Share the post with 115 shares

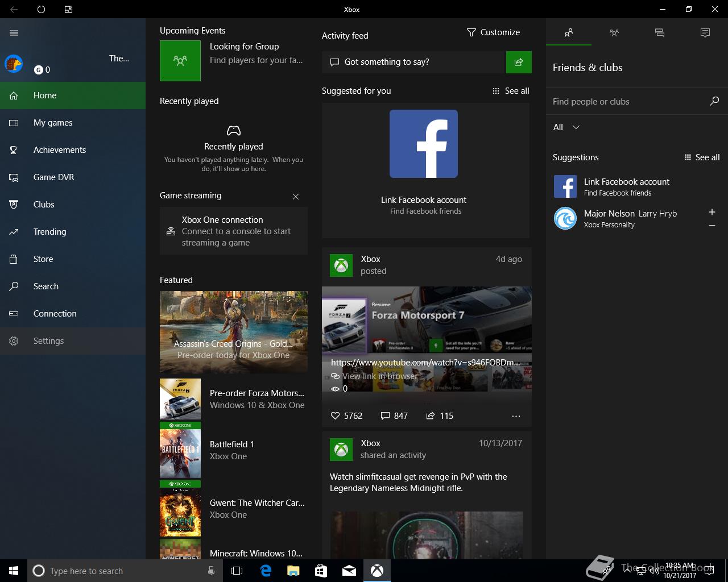tap(440, 416)
